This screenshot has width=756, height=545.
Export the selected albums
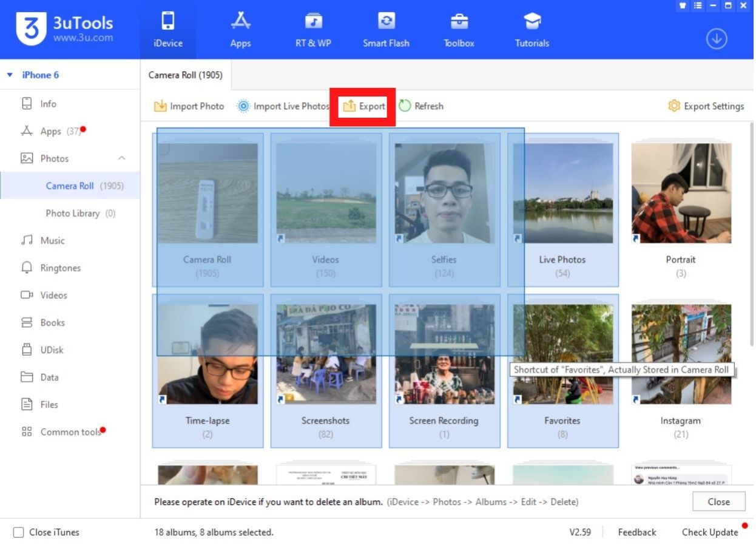pyautogui.click(x=364, y=106)
